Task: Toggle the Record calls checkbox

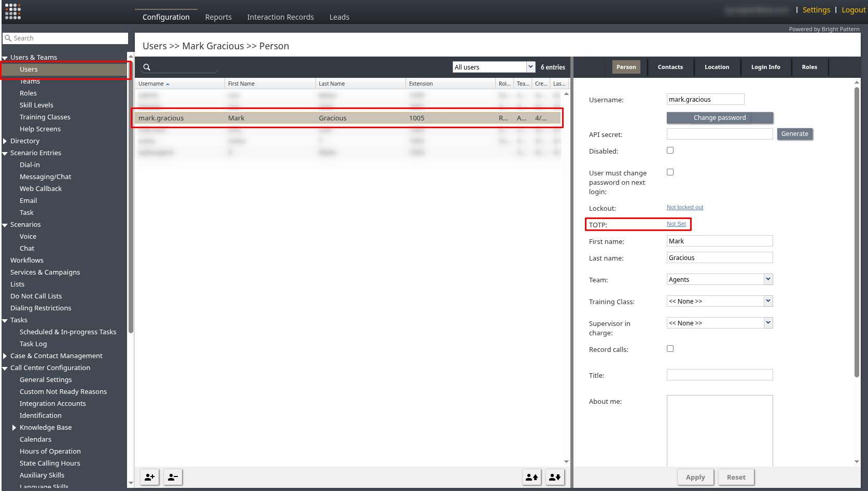Action: [x=670, y=349]
